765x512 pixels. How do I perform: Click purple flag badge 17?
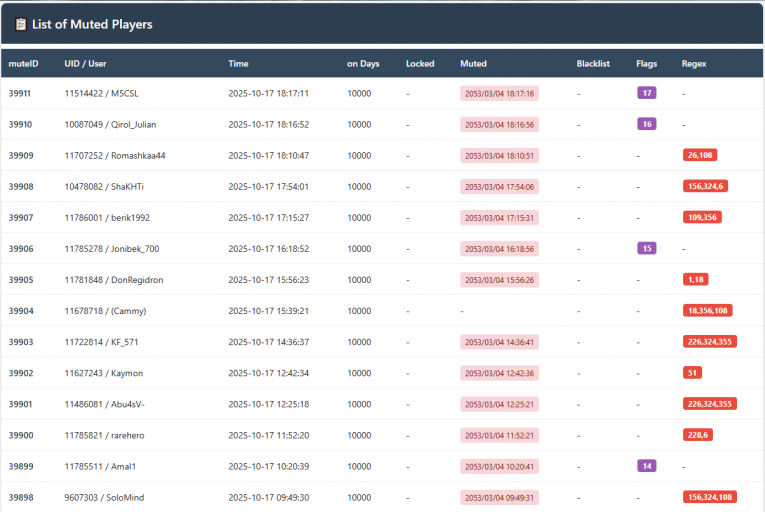[647, 93]
